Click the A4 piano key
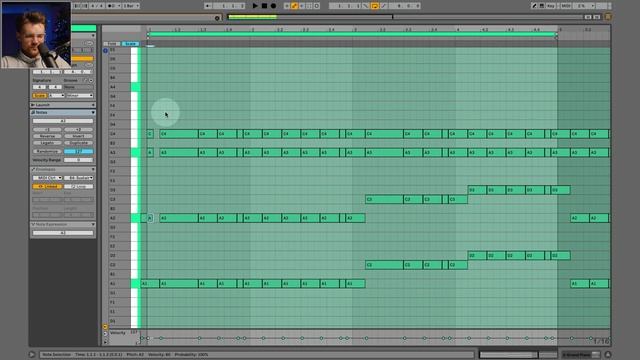 tap(135, 87)
